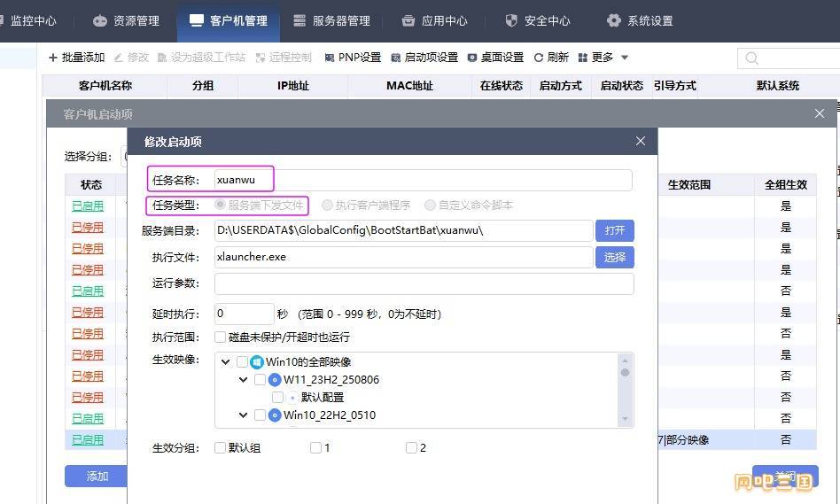Check the W11_23H2_250806 checkbox
The width and height of the screenshot is (840, 504).
tap(260, 380)
